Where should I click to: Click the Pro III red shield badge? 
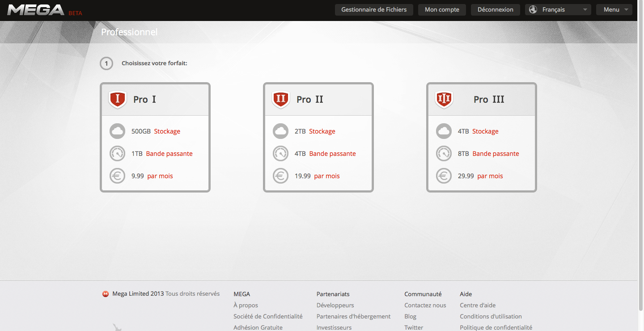click(444, 99)
